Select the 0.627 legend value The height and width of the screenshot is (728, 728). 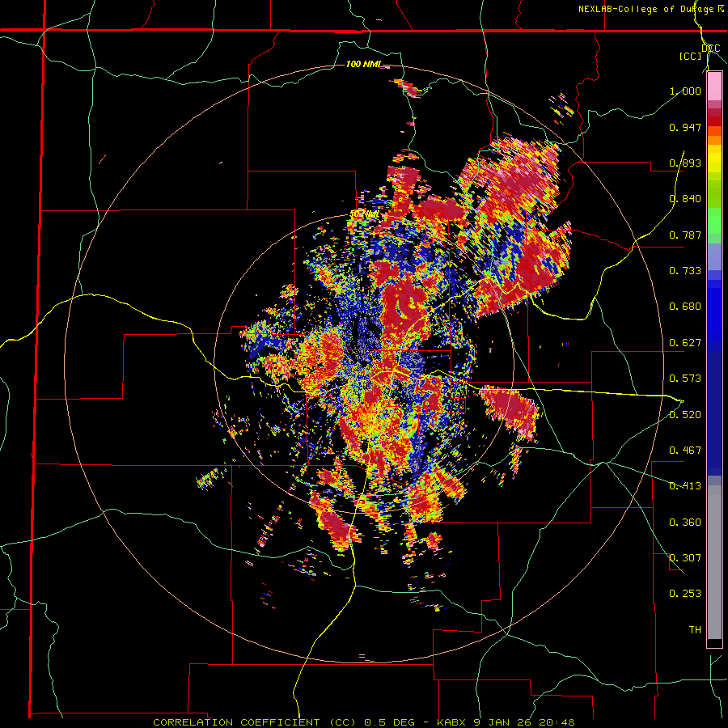[685, 343]
